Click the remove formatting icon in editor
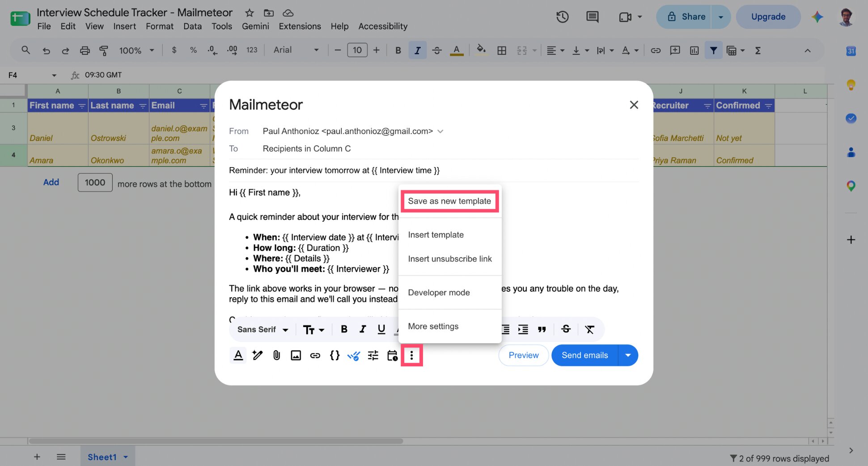The height and width of the screenshot is (466, 868). 589,329
